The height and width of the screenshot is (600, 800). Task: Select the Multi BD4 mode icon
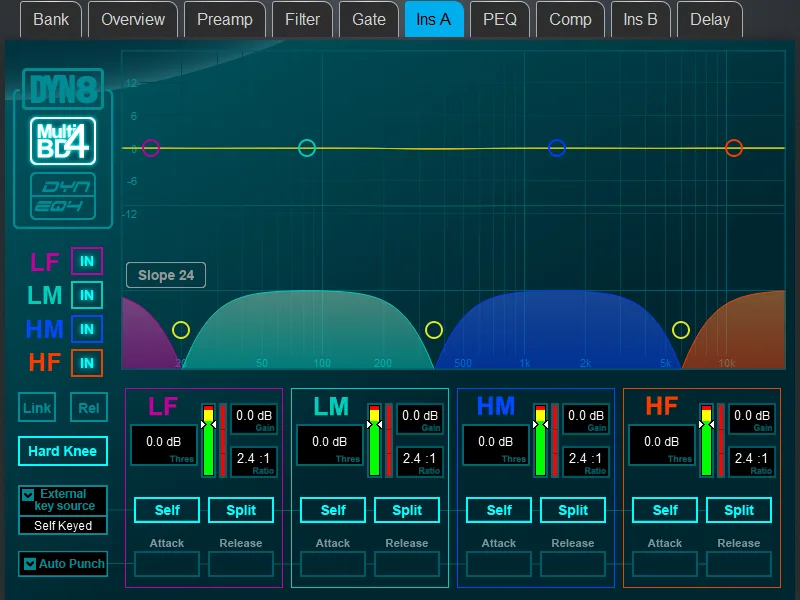tap(63, 141)
